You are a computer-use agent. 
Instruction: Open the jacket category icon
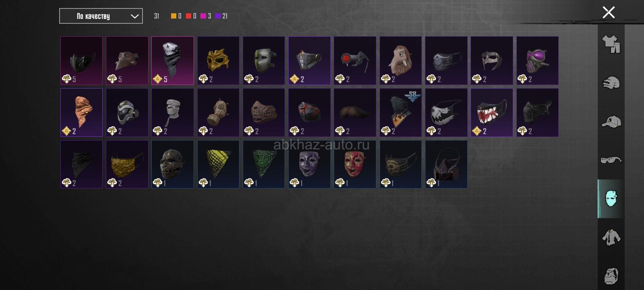tap(611, 237)
